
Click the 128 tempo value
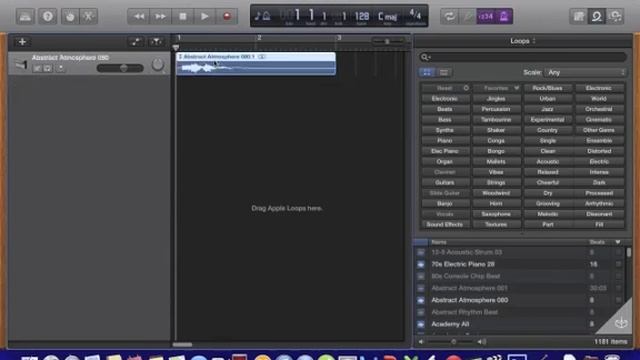point(362,16)
